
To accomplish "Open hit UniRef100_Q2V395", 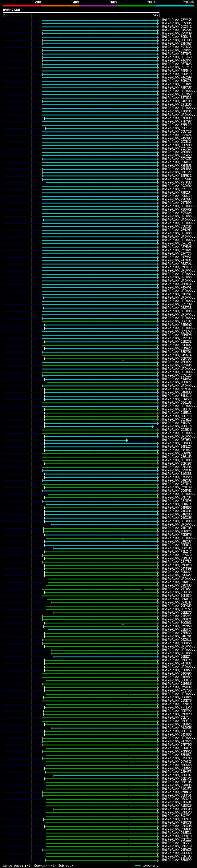I will click(177, 23).
